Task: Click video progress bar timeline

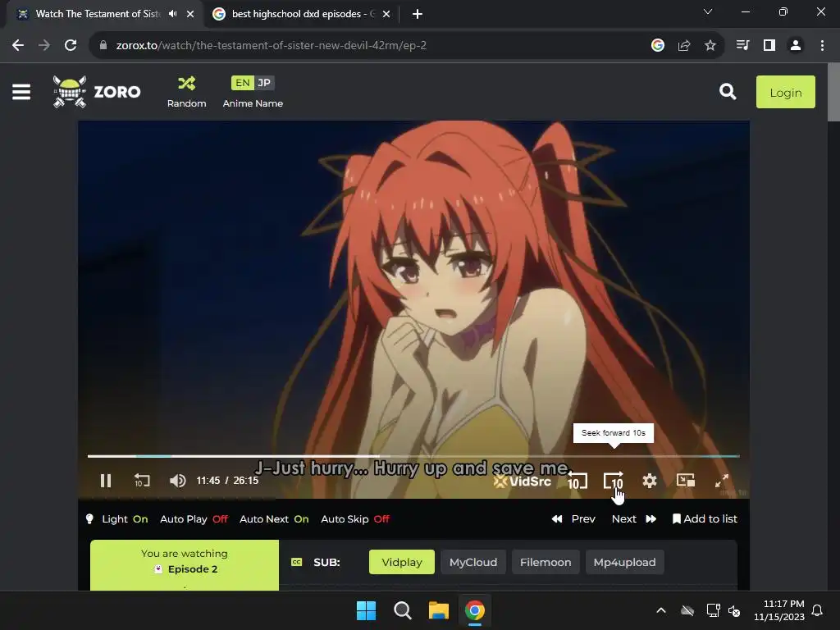Action: click(413, 456)
